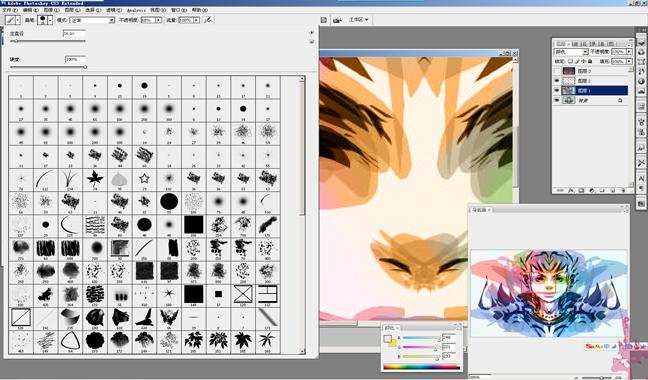Screen dimensions: 648x380
Task: Click the delete layer trash icon
Action: (622, 190)
